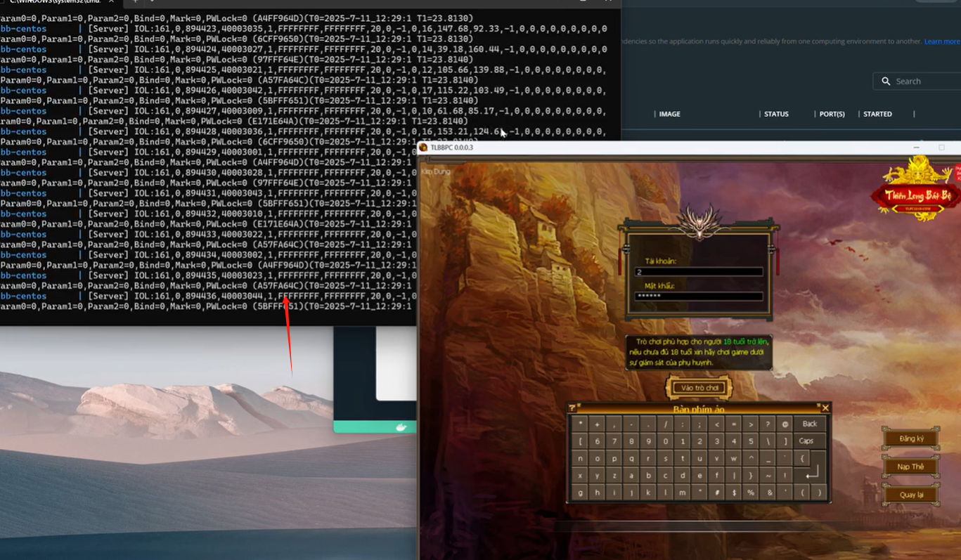Tap the = key on virtual keyboard
961x560 pixels.
pyautogui.click(x=734, y=424)
